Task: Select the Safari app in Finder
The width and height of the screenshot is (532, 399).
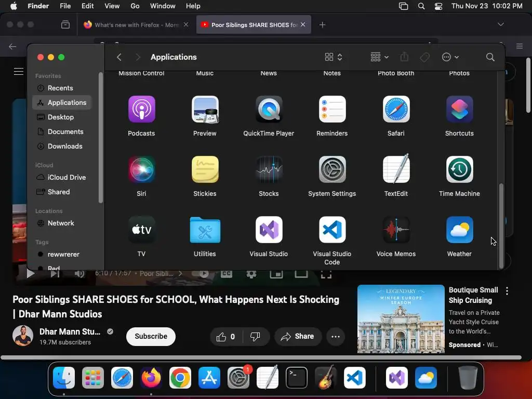Action: tap(396, 109)
